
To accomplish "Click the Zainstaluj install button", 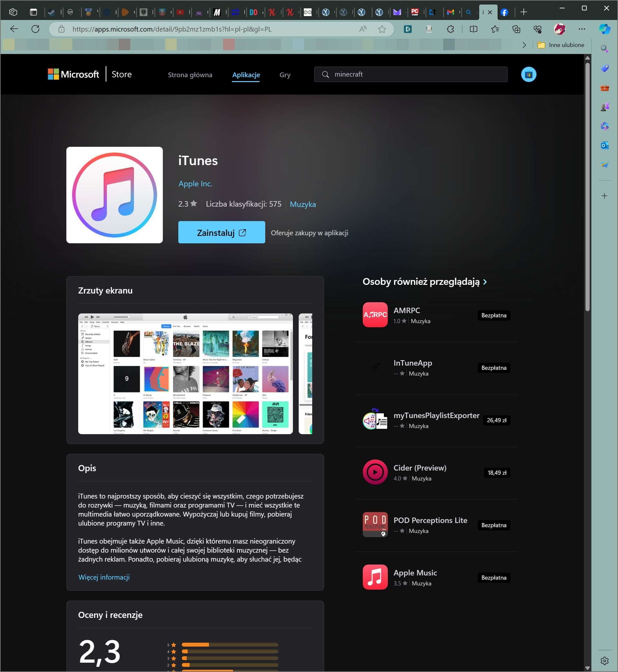I will click(x=221, y=232).
